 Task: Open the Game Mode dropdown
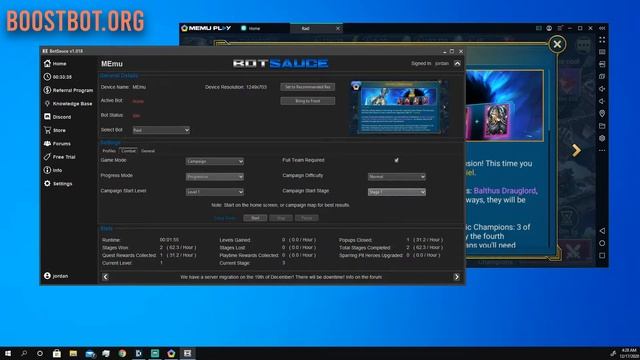point(215,161)
